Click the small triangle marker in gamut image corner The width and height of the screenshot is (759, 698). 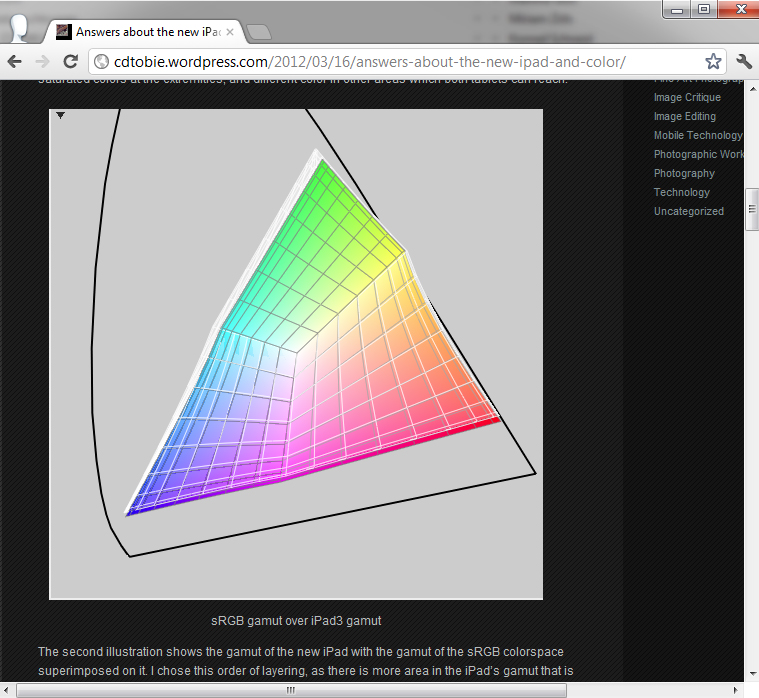(61, 115)
